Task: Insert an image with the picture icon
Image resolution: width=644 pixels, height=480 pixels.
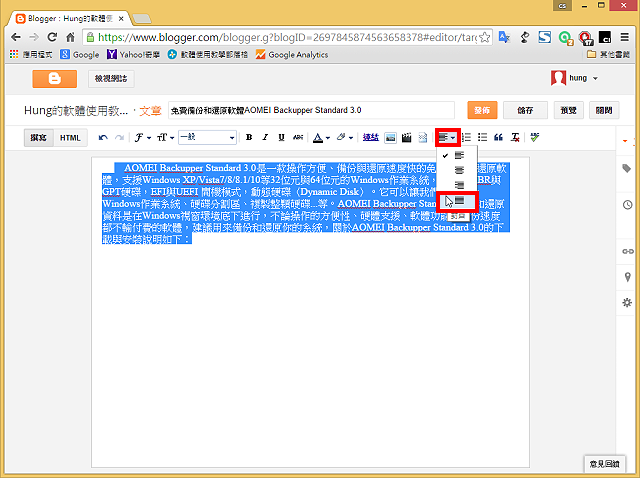Action: (390, 138)
